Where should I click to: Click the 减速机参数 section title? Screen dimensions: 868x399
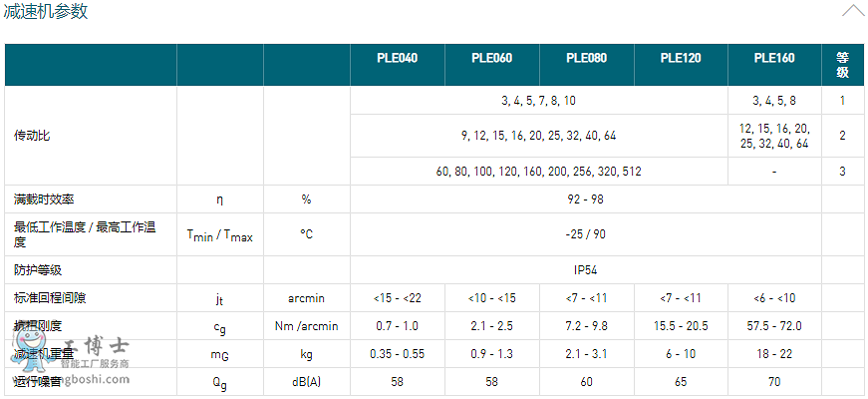(x=46, y=12)
